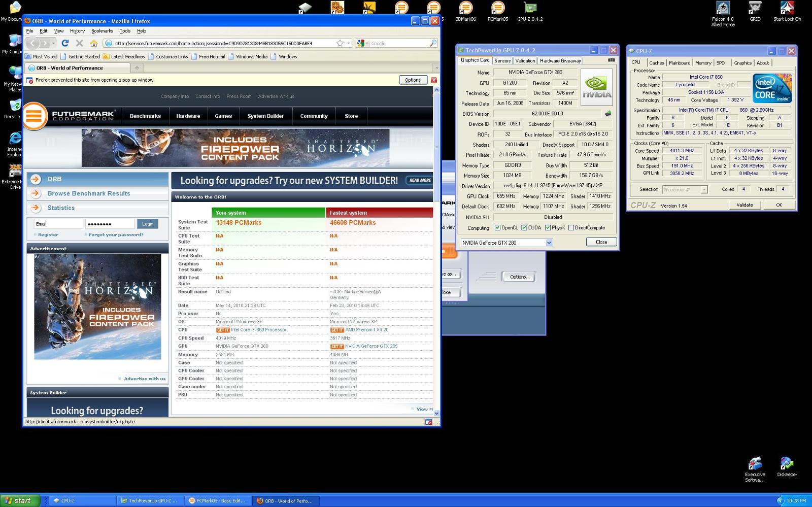This screenshot has width=812, height=507.
Task: Open Recycle Bin on desktop
Action: click(13, 109)
